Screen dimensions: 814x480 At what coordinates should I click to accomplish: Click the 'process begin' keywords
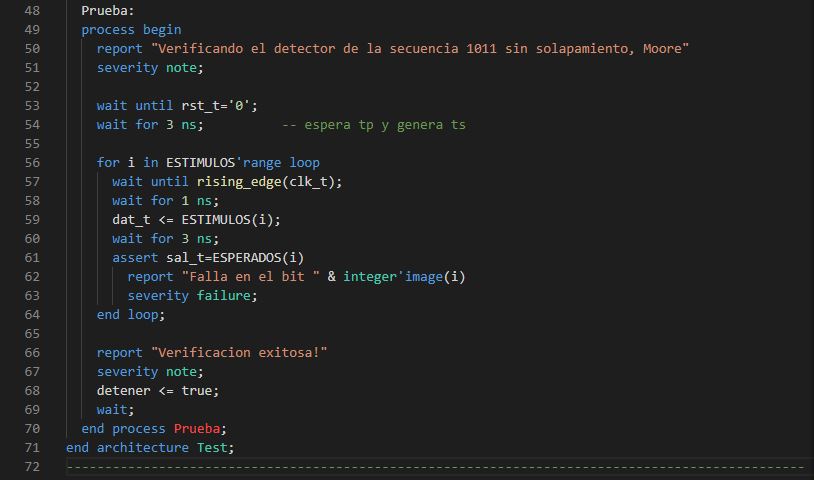(131, 30)
